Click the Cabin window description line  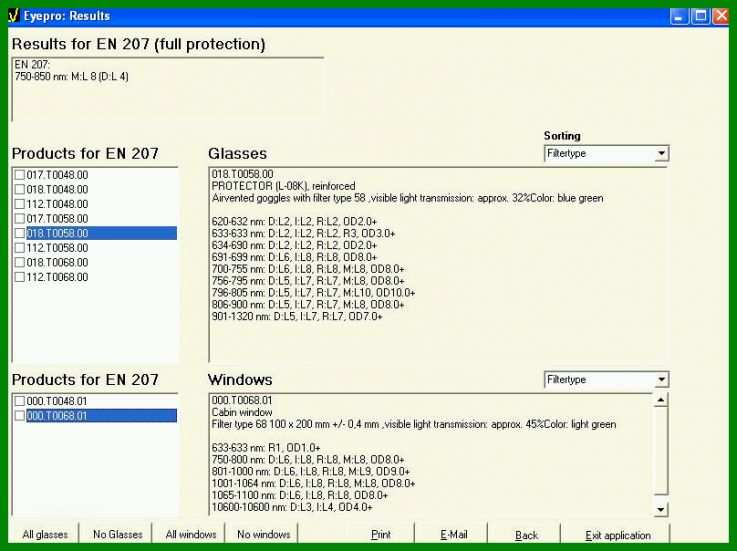(x=242, y=412)
